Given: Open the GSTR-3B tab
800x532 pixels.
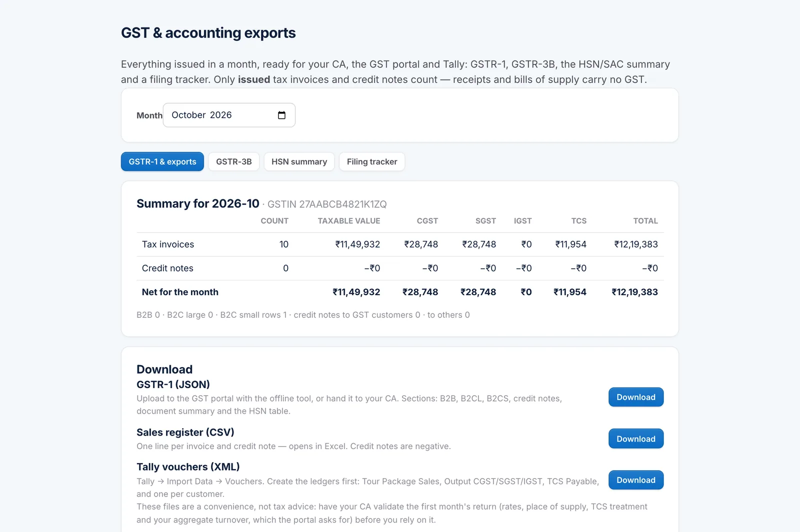Looking at the screenshot, I should (234, 162).
